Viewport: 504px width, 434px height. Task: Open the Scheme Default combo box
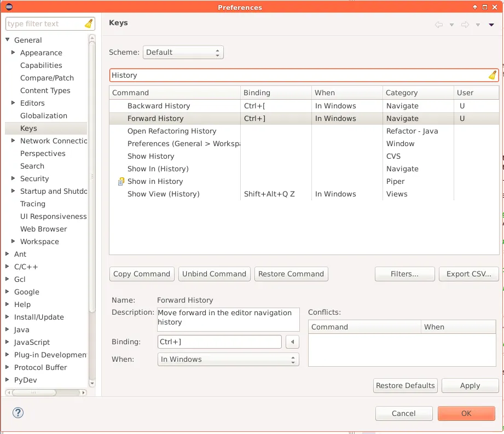click(183, 53)
